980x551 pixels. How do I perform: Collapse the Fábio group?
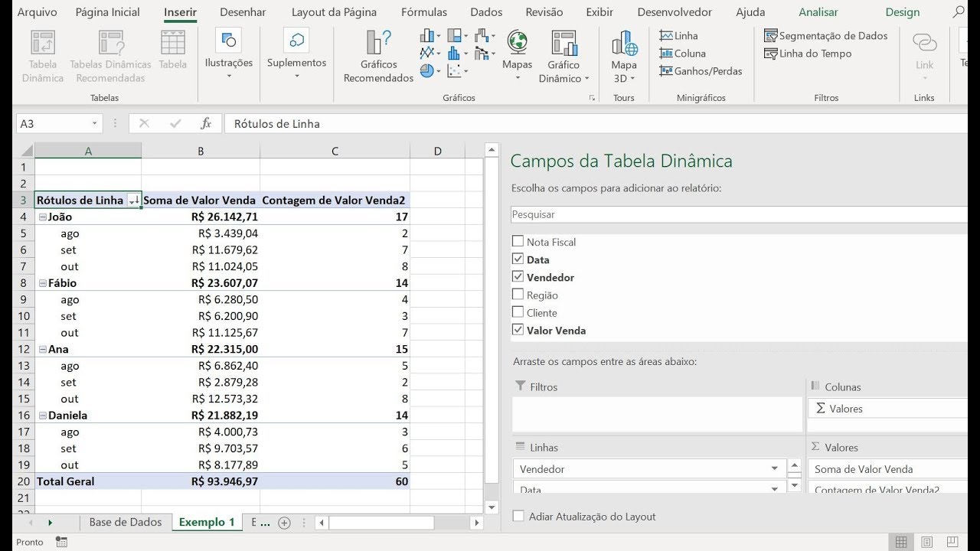click(43, 283)
